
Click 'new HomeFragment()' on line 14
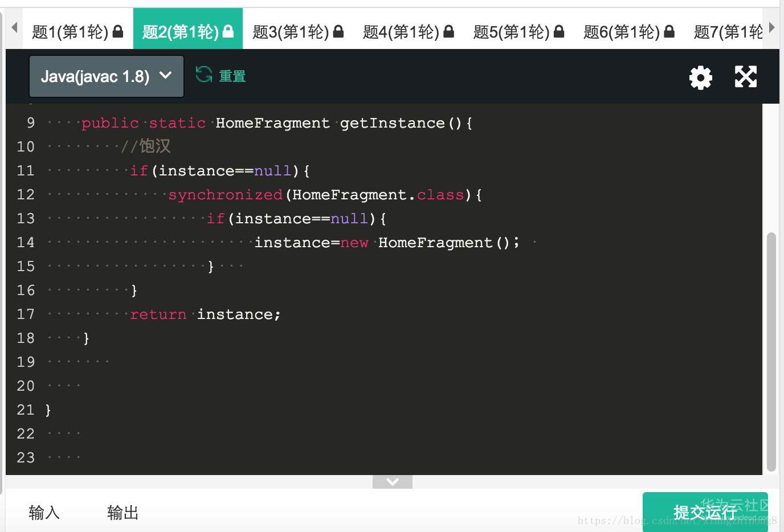point(425,243)
